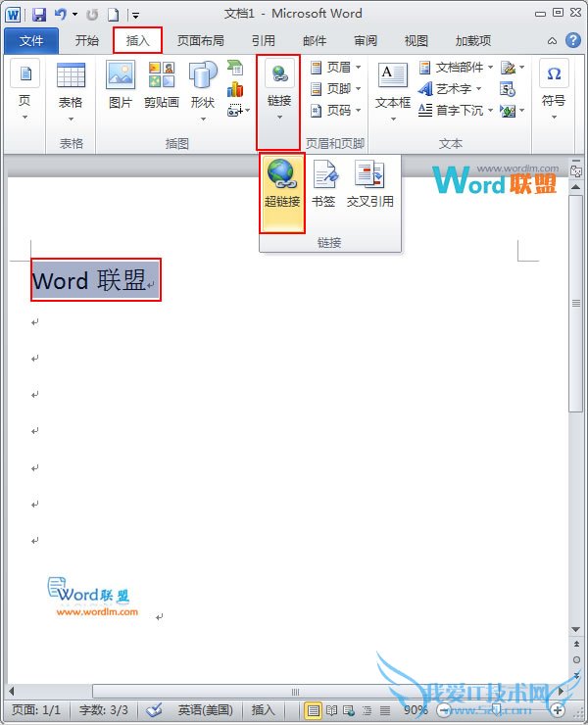Open the Customize Quick Access Toolbar arrow
This screenshot has height=725, width=588.
click(135, 16)
